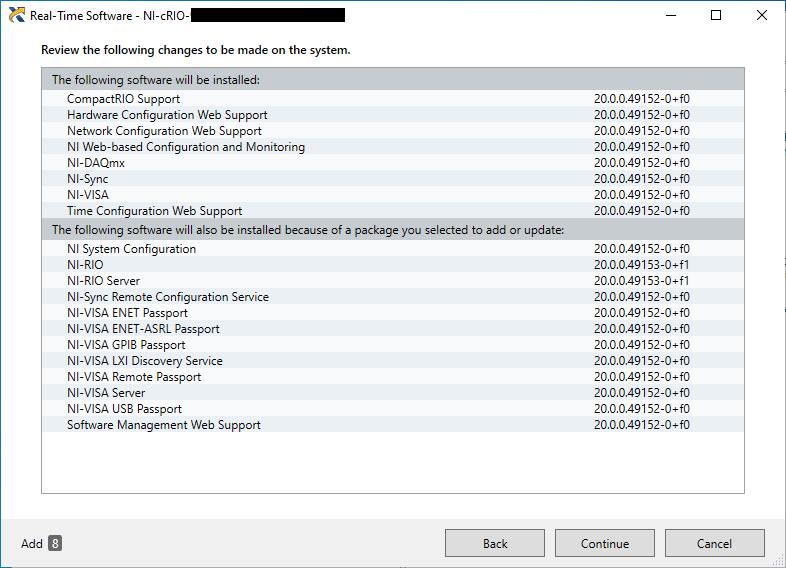Viewport: 786px width, 568px height.
Task: Select the NI-RIO Server entry
Action: pyautogui.click(x=104, y=281)
